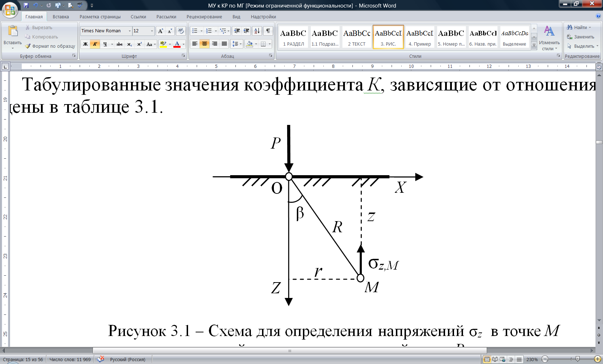
Task: Click the Grow Font icon
Action: point(160,31)
